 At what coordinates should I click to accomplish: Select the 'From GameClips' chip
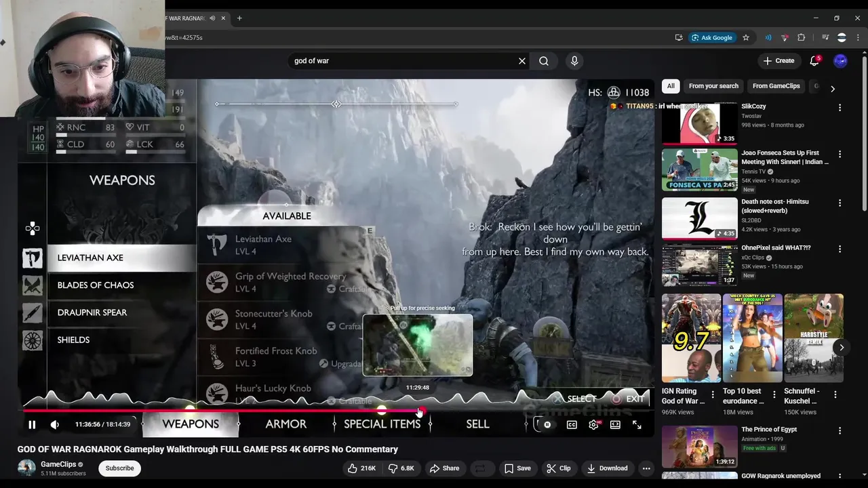pos(776,86)
